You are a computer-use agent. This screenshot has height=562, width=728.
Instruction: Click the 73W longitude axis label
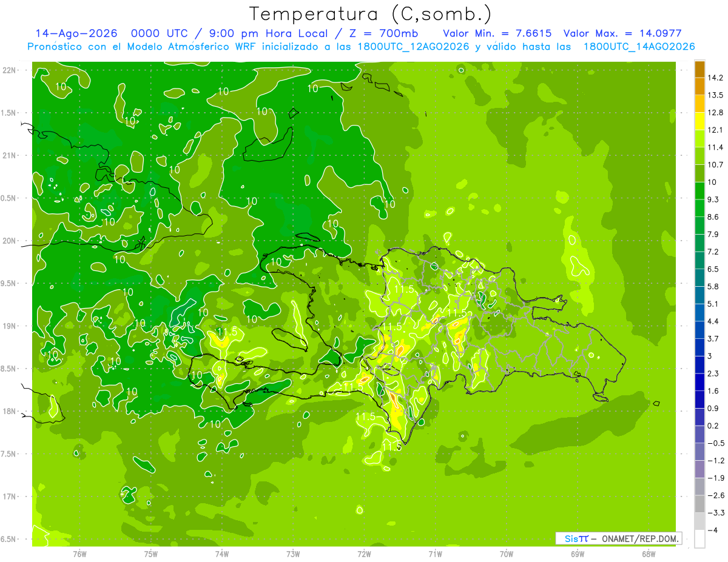(x=293, y=554)
